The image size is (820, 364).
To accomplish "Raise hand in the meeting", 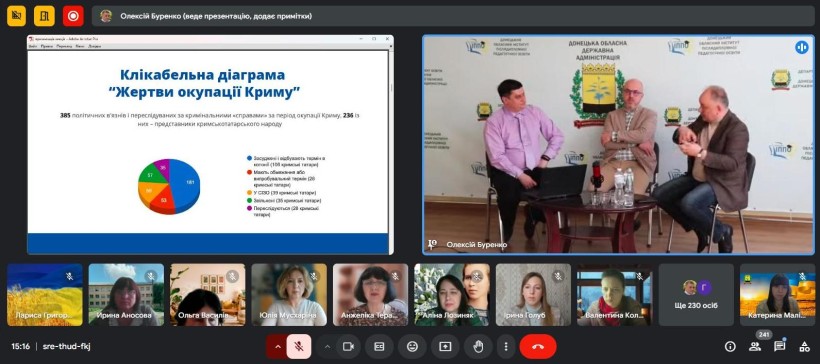I will coord(478,347).
